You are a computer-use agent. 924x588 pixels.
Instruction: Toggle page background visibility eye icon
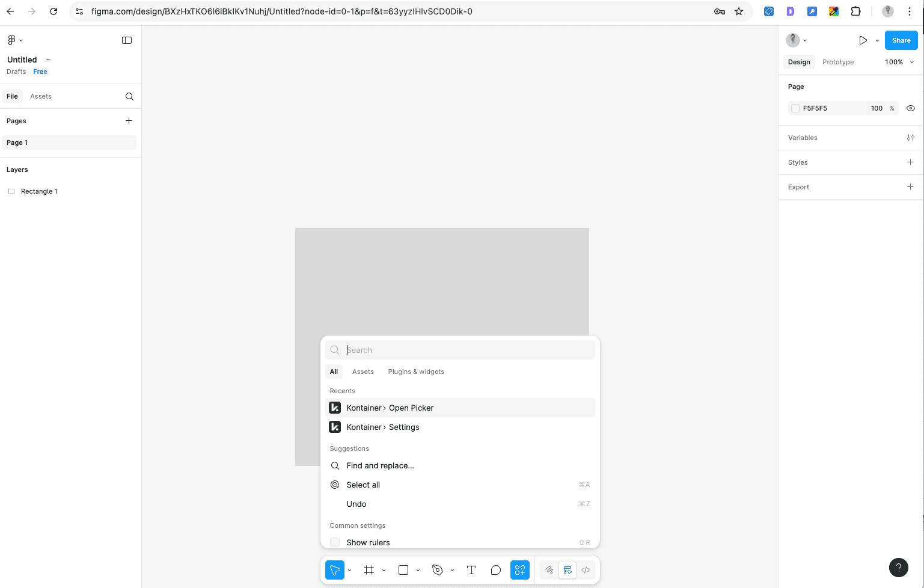point(910,108)
